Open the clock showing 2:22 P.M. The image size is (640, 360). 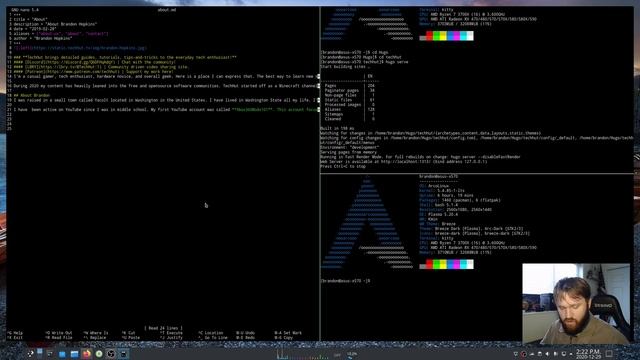(589, 353)
